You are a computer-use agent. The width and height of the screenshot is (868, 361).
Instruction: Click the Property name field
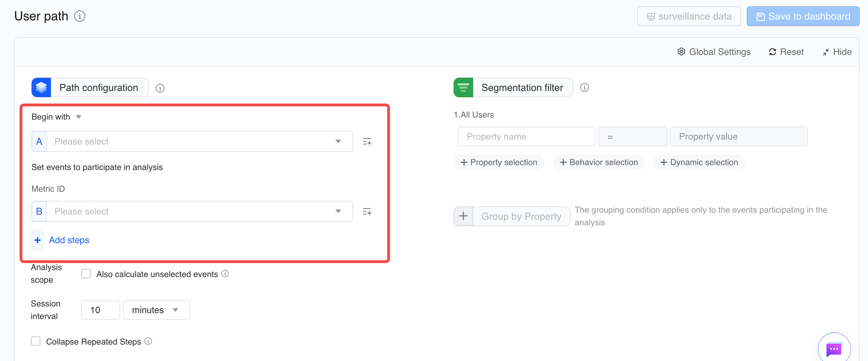point(526,136)
